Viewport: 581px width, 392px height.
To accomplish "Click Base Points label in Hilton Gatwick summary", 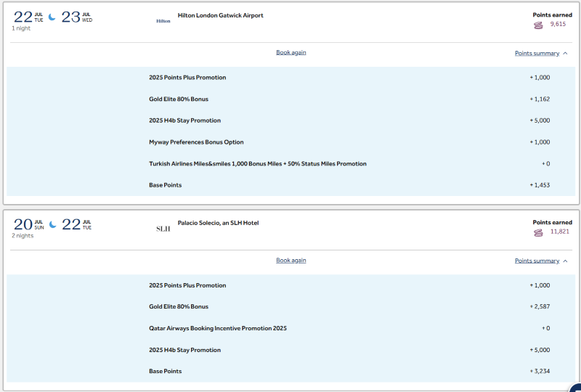I will [166, 185].
